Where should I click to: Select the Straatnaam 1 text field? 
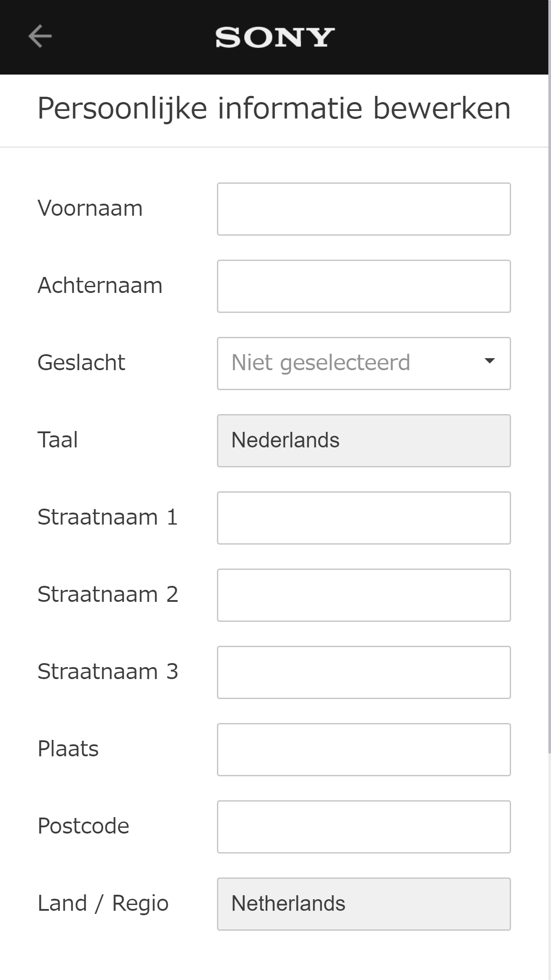click(364, 518)
